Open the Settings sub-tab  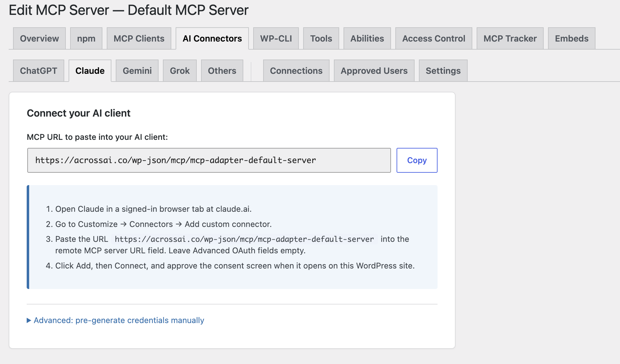point(443,71)
